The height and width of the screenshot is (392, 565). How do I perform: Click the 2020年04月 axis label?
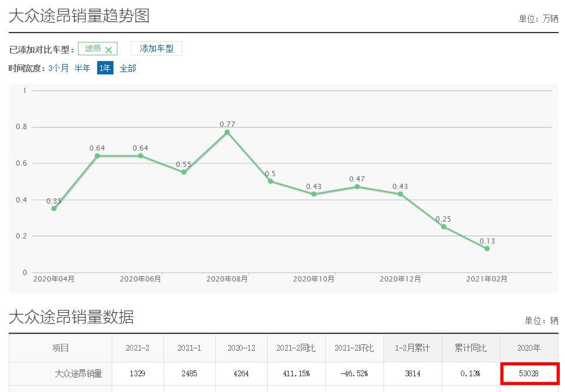coord(54,279)
